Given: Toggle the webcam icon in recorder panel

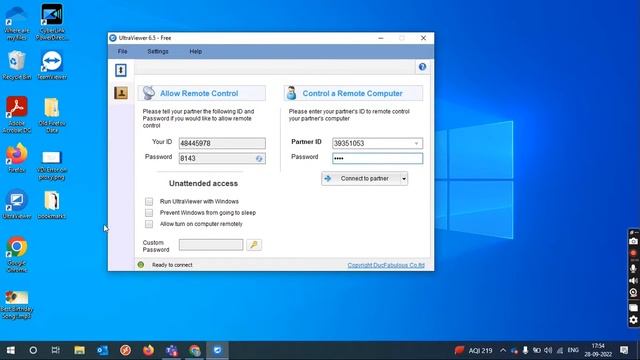Looking at the screenshot, I should (x=633, y=293).
